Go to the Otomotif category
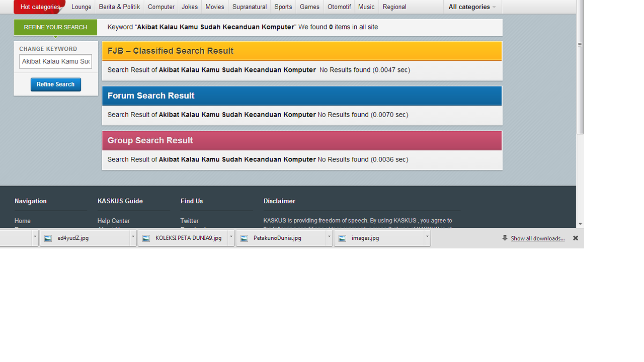The height and width of the screenshot is (362, 644). point(339,7)
